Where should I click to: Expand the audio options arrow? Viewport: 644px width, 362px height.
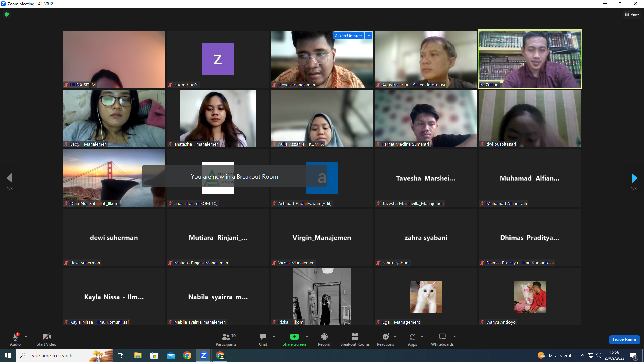coord(26,337)
